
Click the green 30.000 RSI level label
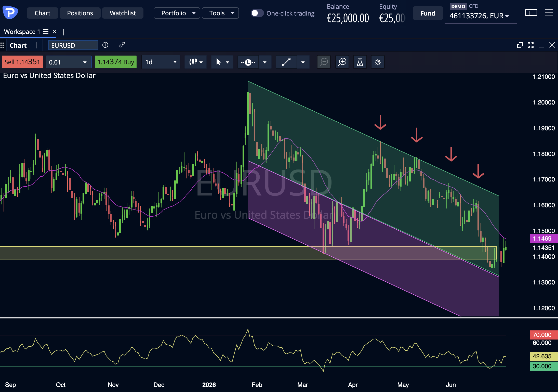[x=543, y=366]
